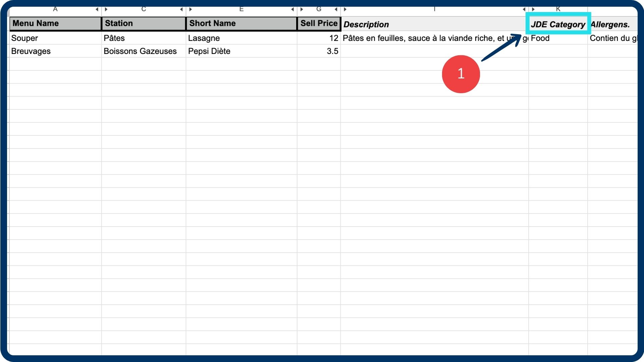Click the arrow on the left edge of column C
The image size is (644, 362).
tap(106, 9)
